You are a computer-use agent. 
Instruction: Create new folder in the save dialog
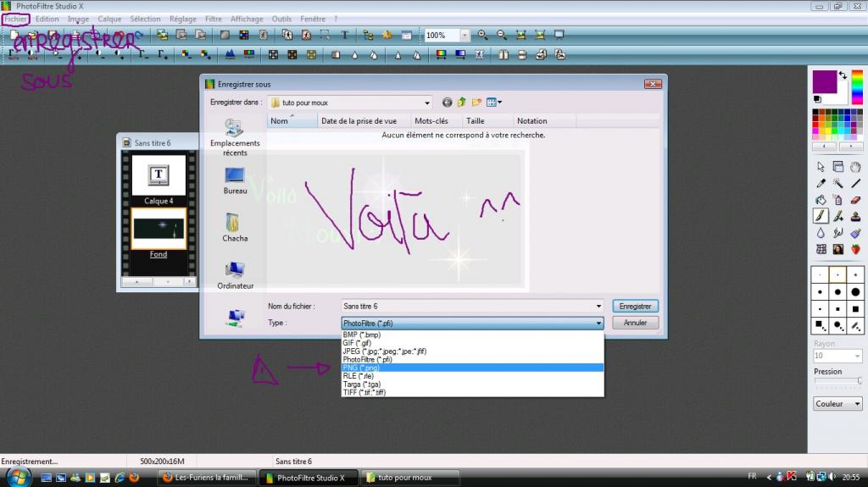[476, 102]
